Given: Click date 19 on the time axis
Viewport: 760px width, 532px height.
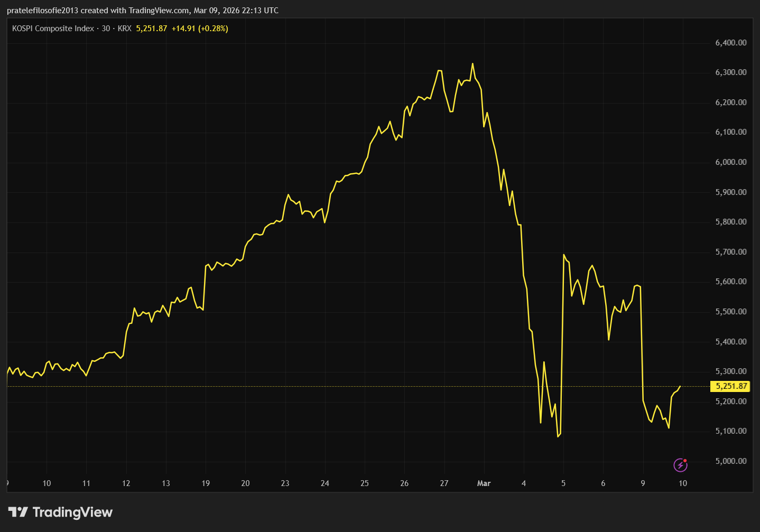Looking at the screenshot, I should point(206,483).
